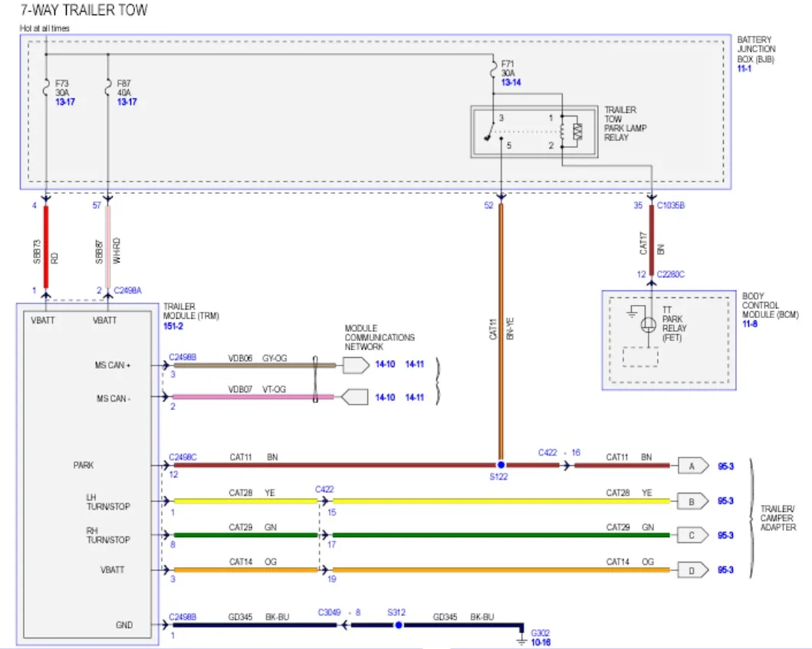Click the 'Hot at all times' note

[x=44, y=28]
